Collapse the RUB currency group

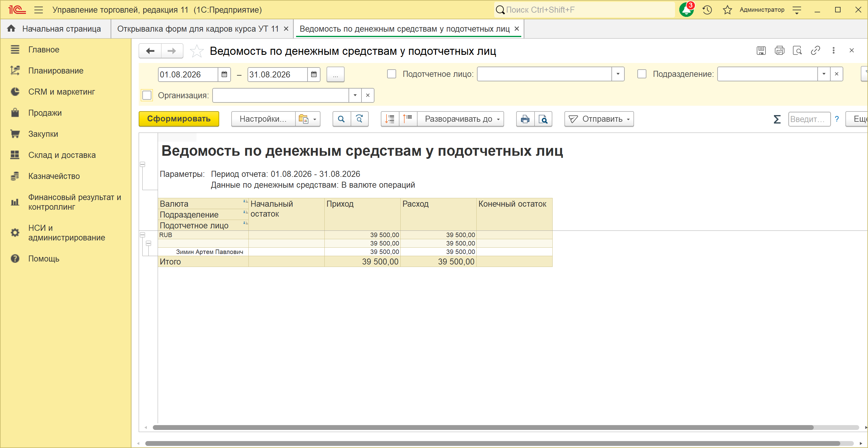pos(143,235)
